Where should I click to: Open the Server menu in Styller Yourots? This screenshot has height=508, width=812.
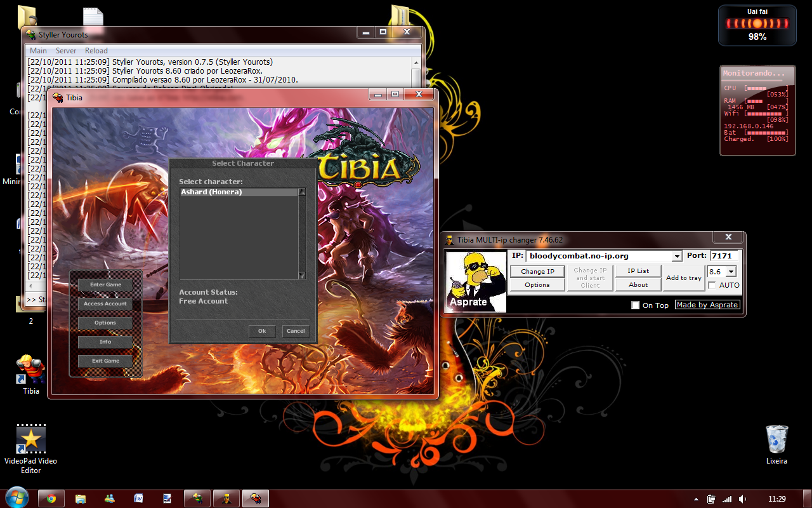[x=66, y=51]
